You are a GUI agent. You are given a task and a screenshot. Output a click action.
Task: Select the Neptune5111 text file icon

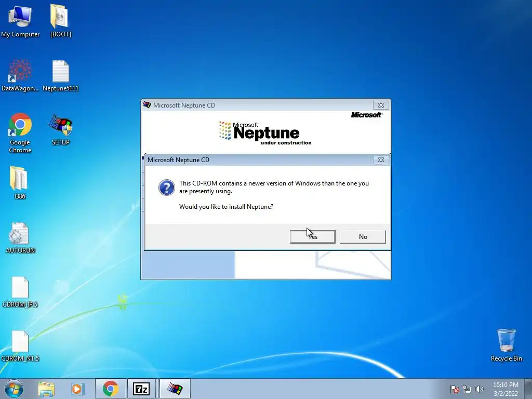point(60,75)
